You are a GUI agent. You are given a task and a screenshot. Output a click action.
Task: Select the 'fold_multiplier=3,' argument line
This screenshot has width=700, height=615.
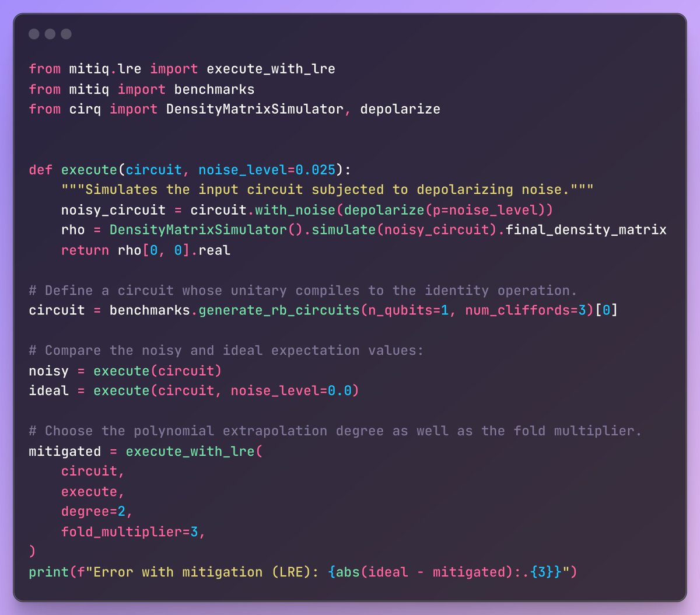(134, 532)
